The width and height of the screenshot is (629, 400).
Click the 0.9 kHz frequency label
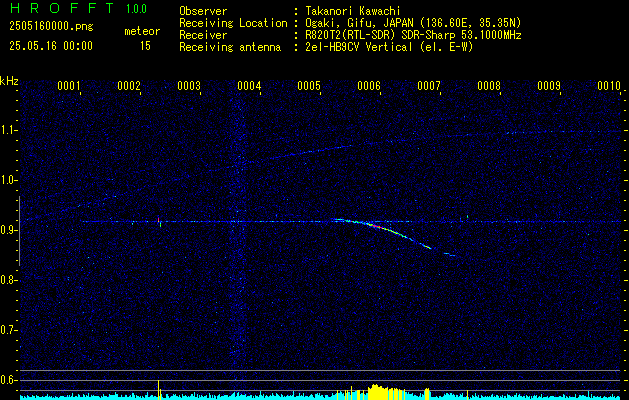point(7,230)
